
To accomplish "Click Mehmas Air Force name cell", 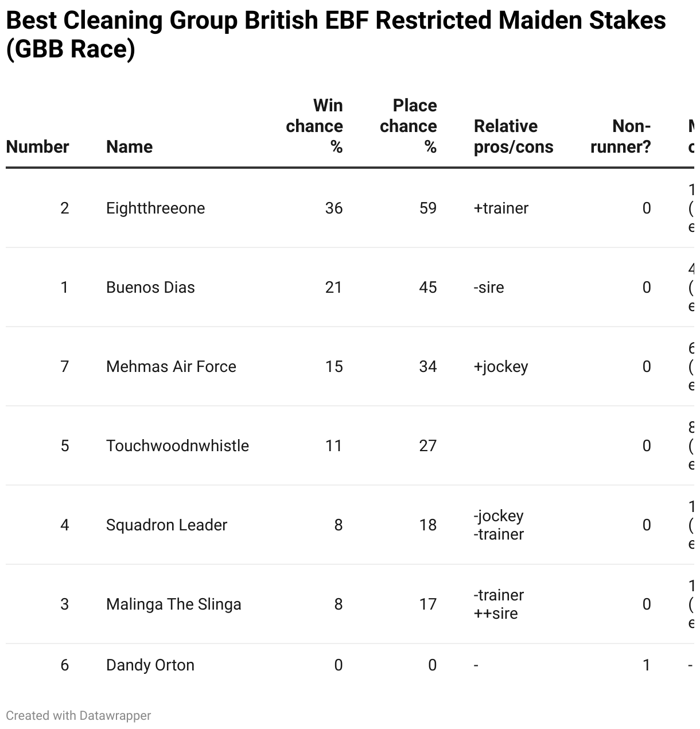I will point(171,366).
